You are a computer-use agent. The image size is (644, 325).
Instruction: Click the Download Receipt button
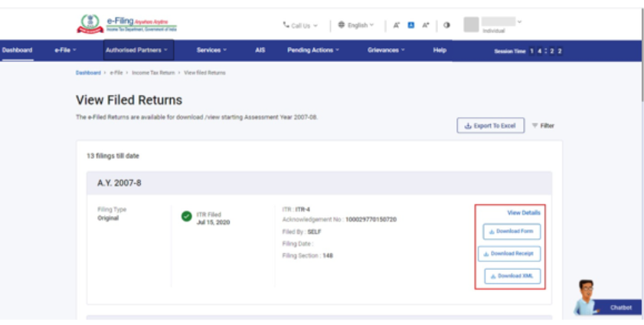click(x=511, y=254)
